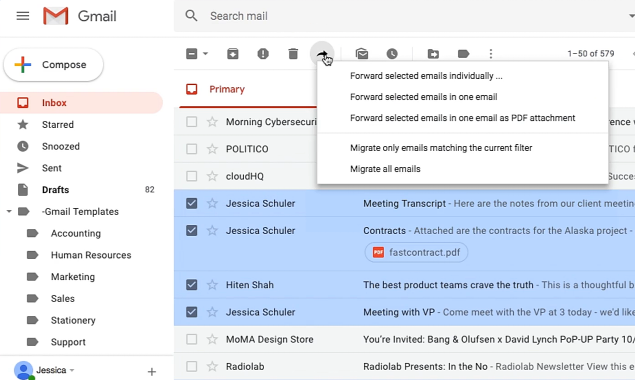This screenshot has width=635, height=380.
Task: Star the Hiten Shah email
Action: (x=212, y=284)
